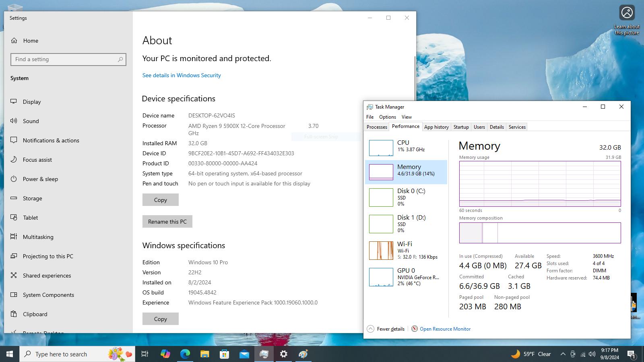
Task: Open notification center icon
Action: 631,354
